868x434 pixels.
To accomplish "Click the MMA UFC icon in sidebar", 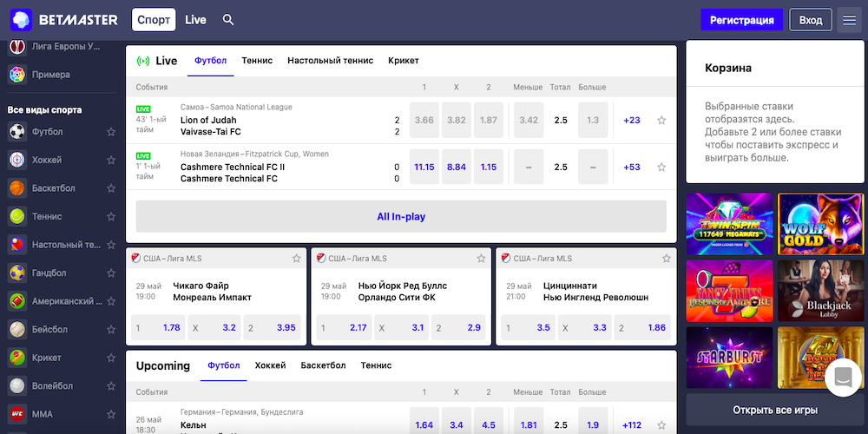I will tap(17, 414).
